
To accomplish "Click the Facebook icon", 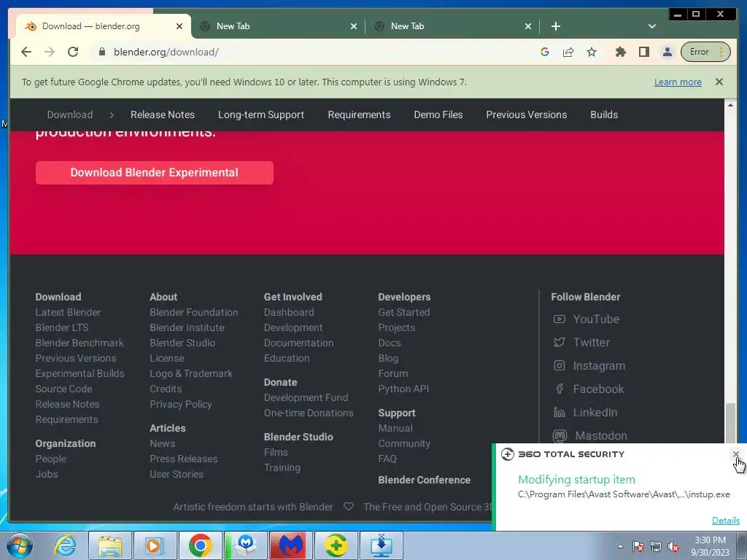I will pyautogui.click(x=560, y=389).
